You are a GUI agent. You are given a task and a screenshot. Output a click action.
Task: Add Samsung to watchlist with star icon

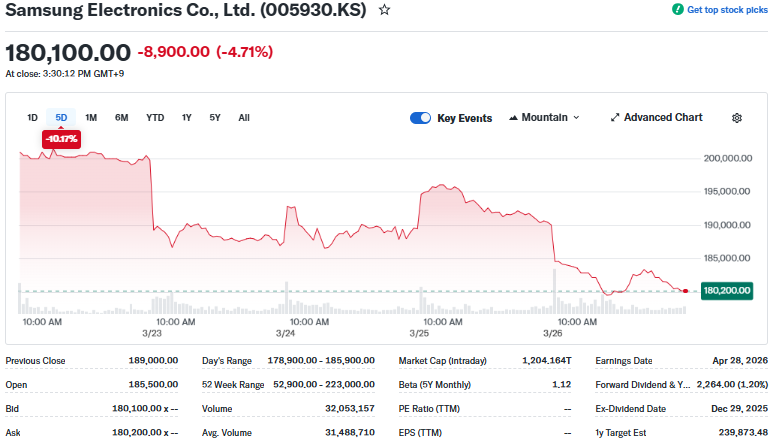[x=384, y=10]
